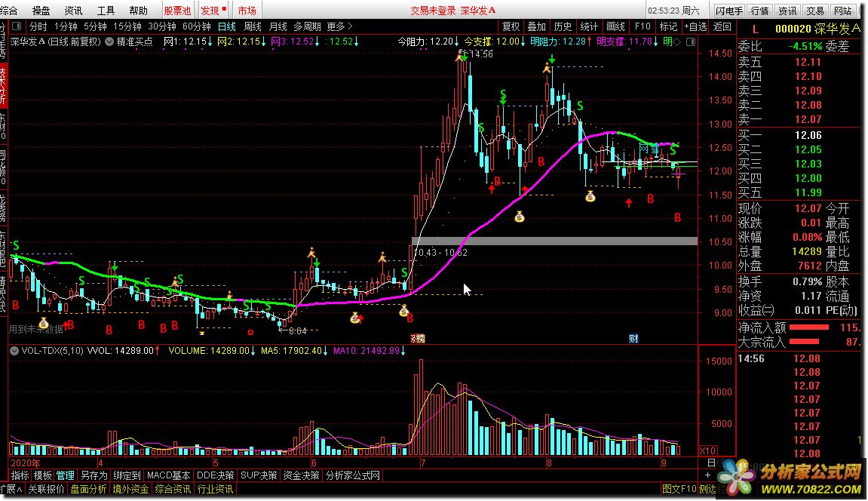Toggle the panel layout icon left of 分时
Screen dimensions: 868x501
tap(17, 26)
